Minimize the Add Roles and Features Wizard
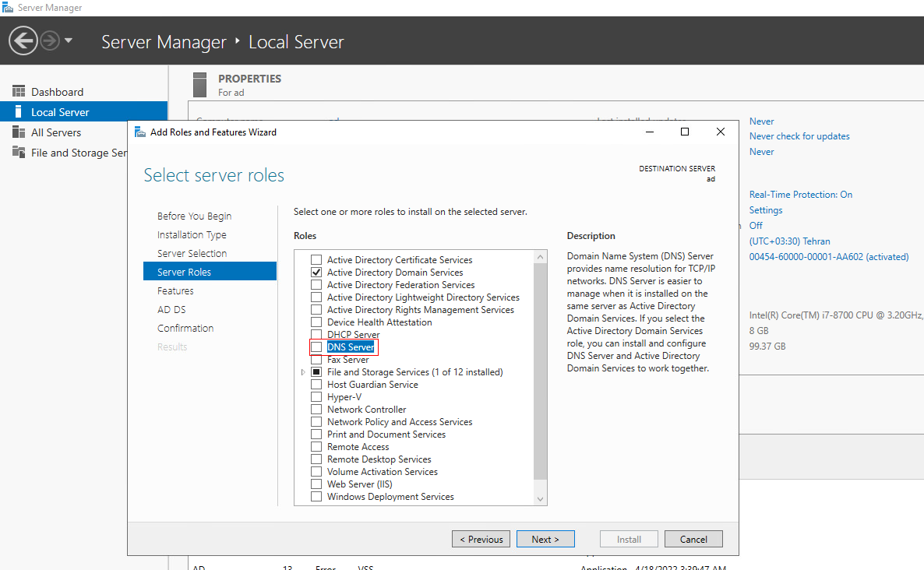The height and width of the screenshot is (570, 924). point(650,132)
